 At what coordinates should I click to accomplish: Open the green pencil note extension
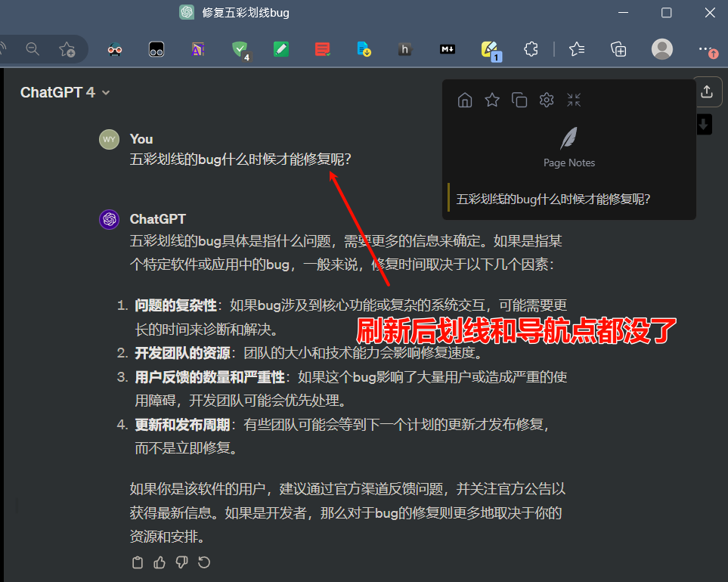point(281,49)
